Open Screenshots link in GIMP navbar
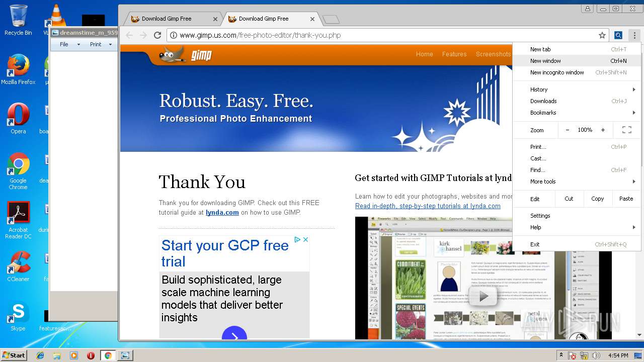Screen dimensions: 644x362 tap(493, 54)
